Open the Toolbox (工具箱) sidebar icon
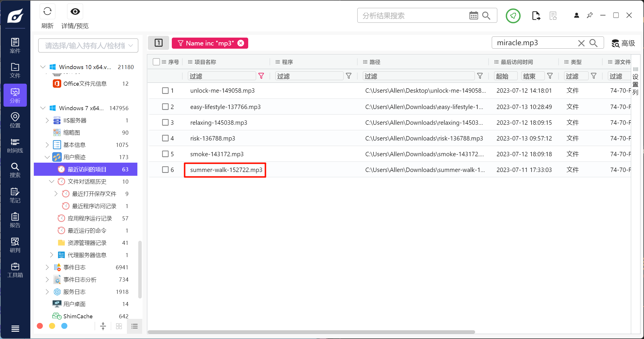 (15, 270)
